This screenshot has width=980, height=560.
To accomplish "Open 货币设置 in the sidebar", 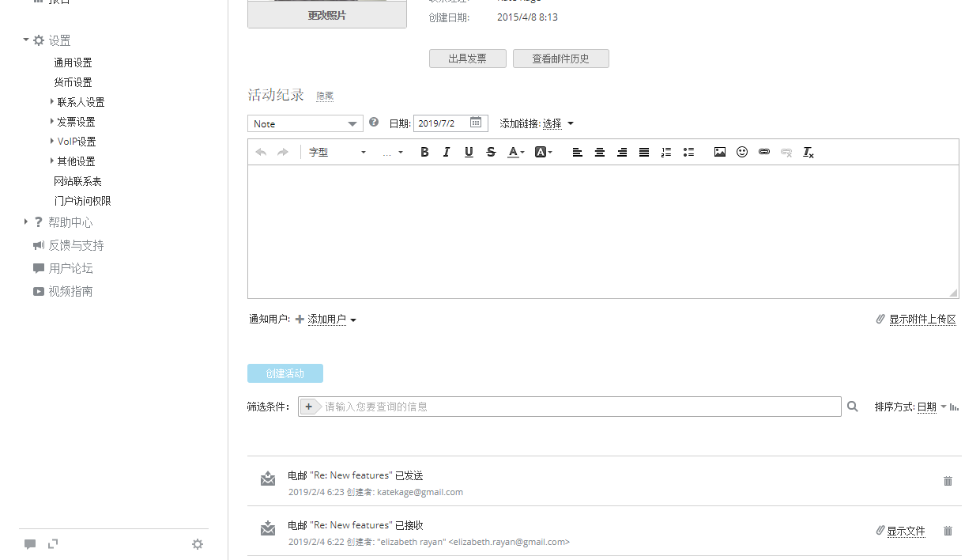I will [x=73, y=82].
